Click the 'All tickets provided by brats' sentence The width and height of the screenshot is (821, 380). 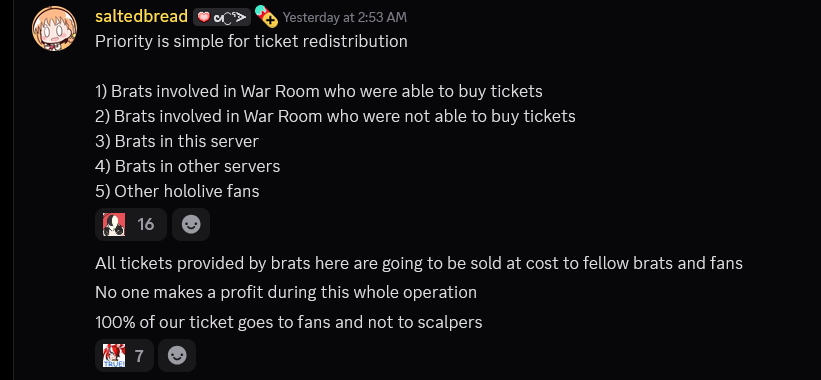419,263
